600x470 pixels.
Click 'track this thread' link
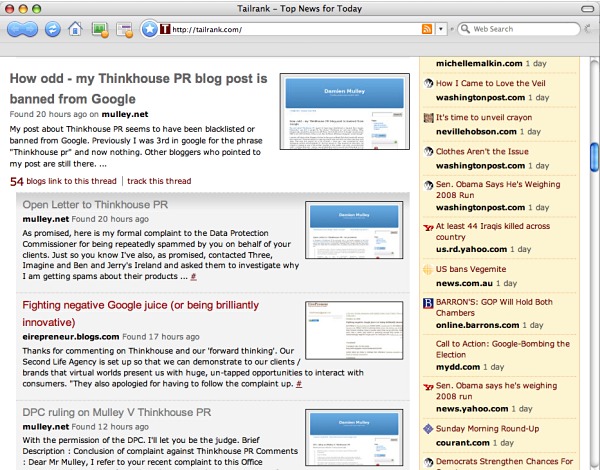(159, 181)
